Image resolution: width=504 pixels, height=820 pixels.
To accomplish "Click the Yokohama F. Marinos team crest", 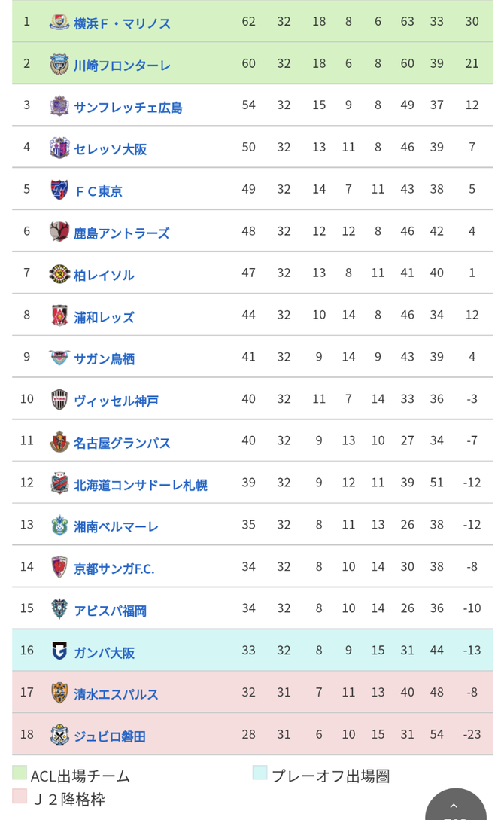I will pyautogui.click(x=59, y=22).
